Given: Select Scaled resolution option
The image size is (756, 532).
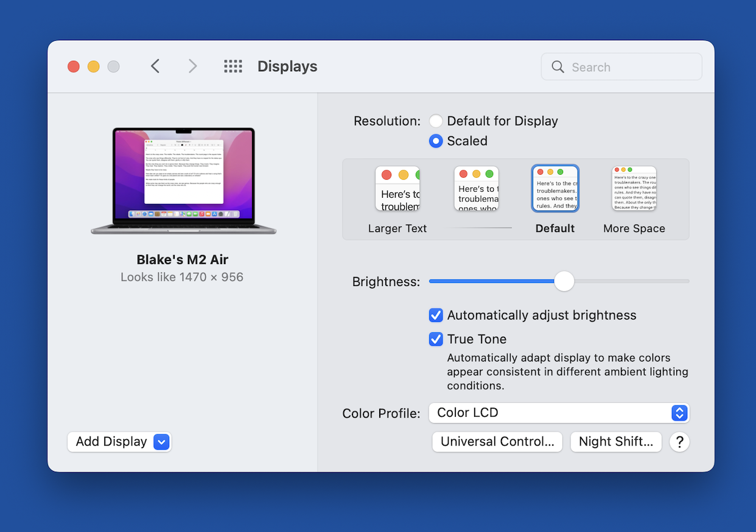Looking at the screenshot, I should 436,141.
